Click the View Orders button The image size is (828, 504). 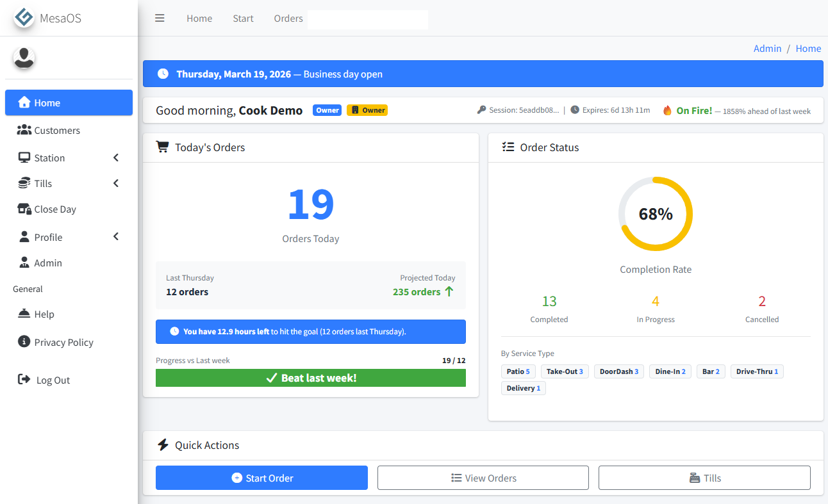click(483, 478)
